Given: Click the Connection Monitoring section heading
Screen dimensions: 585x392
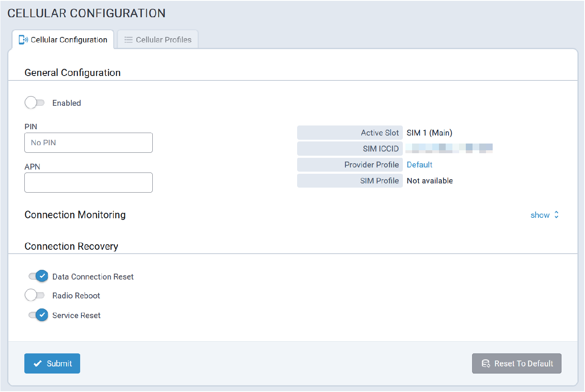Looking at the screenshot, I should pos(75,215).
